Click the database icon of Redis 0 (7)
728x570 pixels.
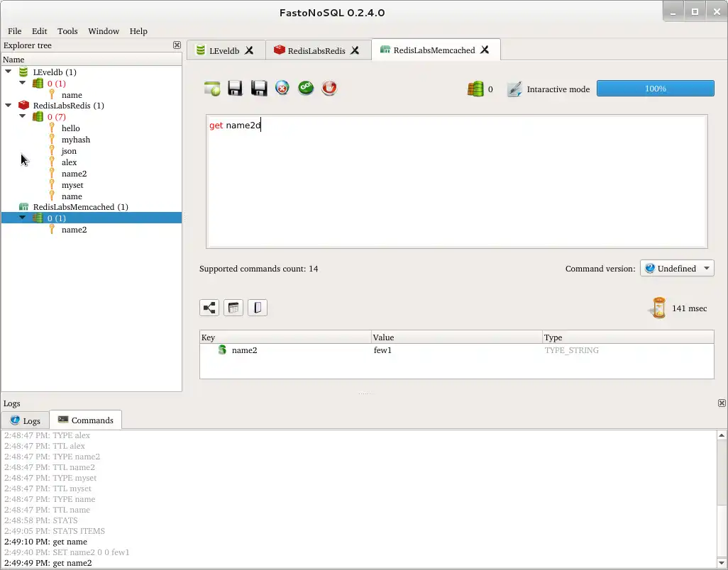pos(38,117)
